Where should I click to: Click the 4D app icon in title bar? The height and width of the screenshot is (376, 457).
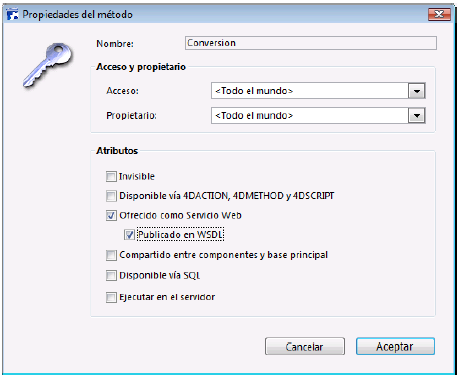coord(12,15)
